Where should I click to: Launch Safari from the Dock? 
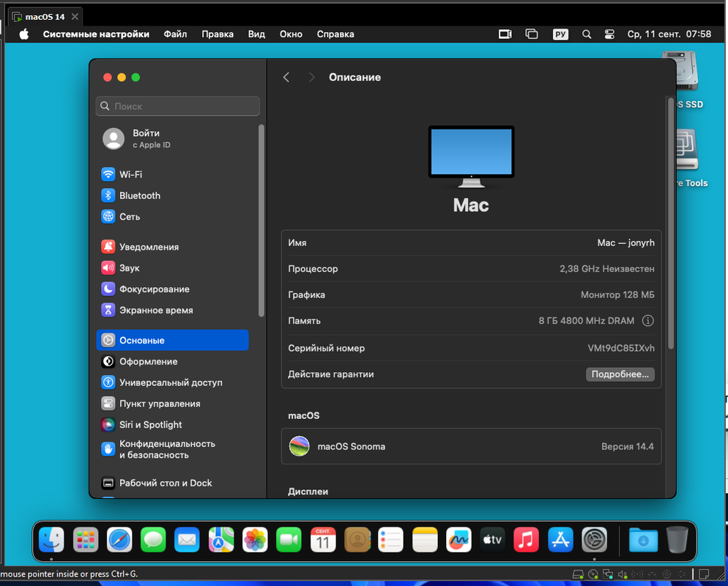[119, 540]
